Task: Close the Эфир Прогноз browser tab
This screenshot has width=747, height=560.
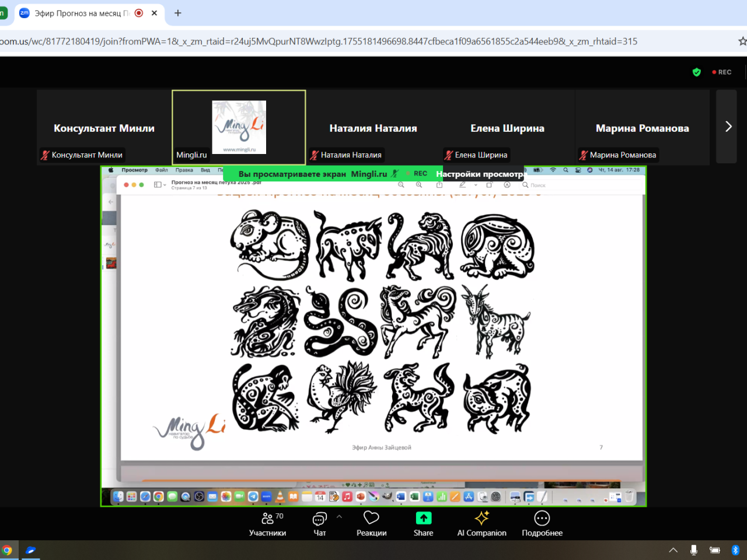Action: coord(154,13)
